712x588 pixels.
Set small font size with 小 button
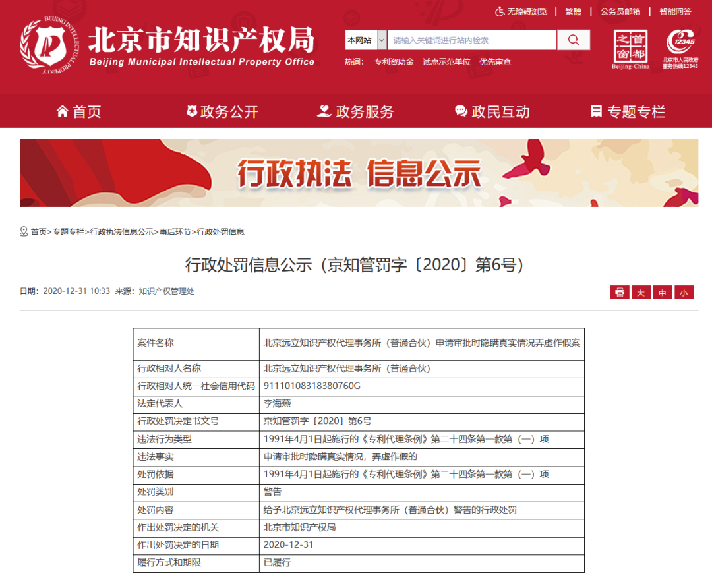click(x=684, y=293)
